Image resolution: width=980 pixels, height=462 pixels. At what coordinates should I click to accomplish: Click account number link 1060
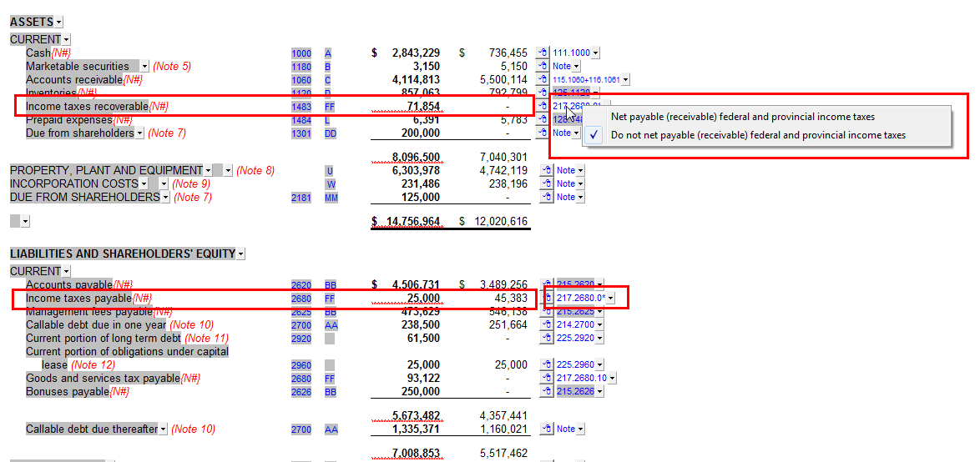(x=301, y=80)
